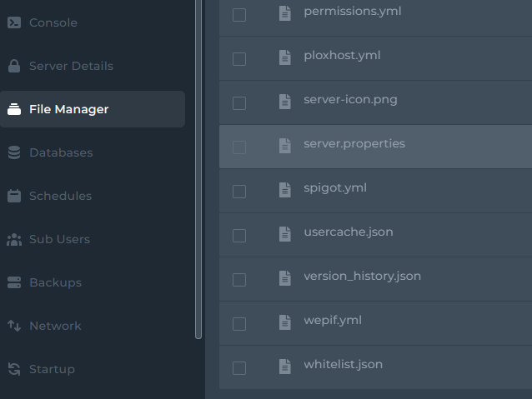Image resolution: width=532 pixels, height=399 pixels.
Task: Click the Console terminal icon
Action: 14,22
